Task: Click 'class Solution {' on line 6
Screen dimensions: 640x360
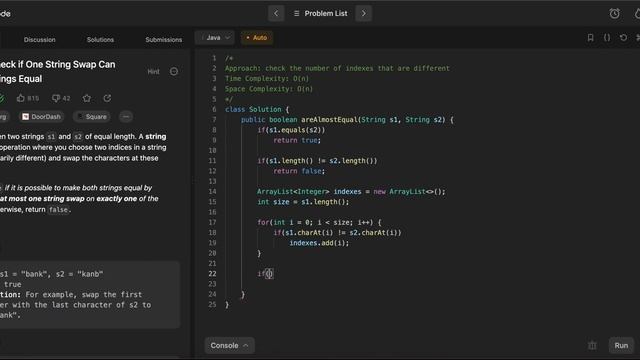Action: (257, 109)
